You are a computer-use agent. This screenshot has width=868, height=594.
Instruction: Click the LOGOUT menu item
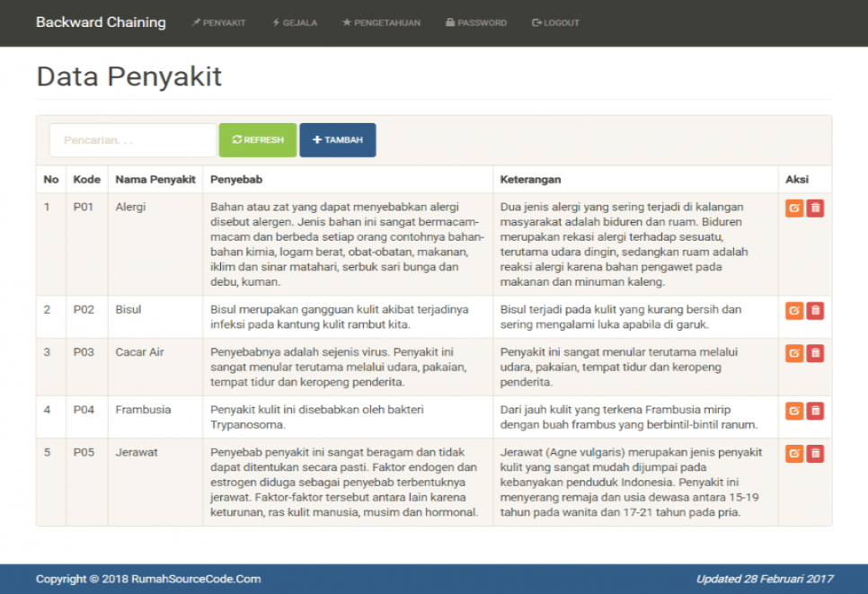pyautogui.click(x=554, y=22)
